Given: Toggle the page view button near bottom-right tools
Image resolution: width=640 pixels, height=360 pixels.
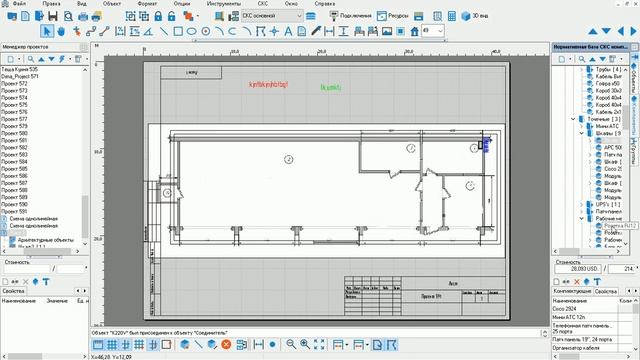Looking at the screenshot, I should [377, 344].
